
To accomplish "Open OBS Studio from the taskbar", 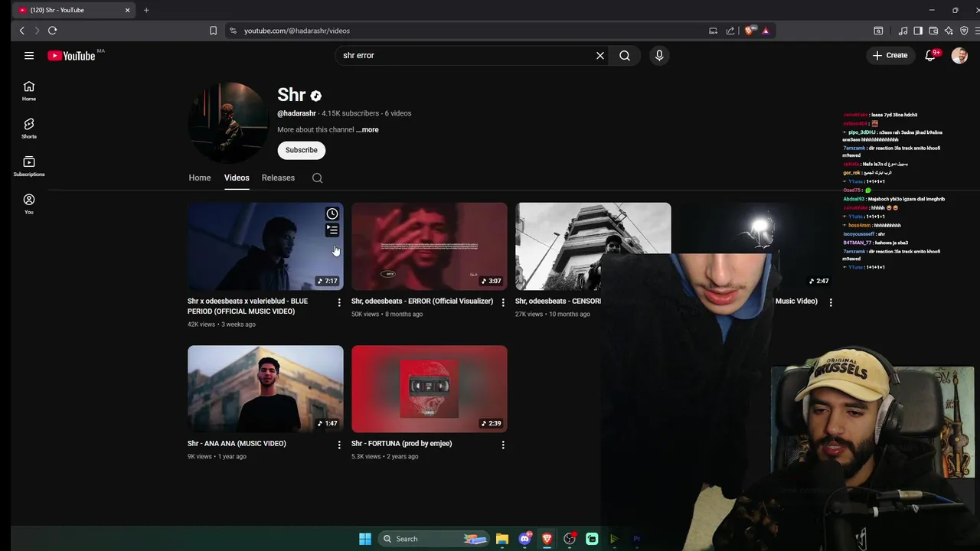I will (x=570, y=539).
